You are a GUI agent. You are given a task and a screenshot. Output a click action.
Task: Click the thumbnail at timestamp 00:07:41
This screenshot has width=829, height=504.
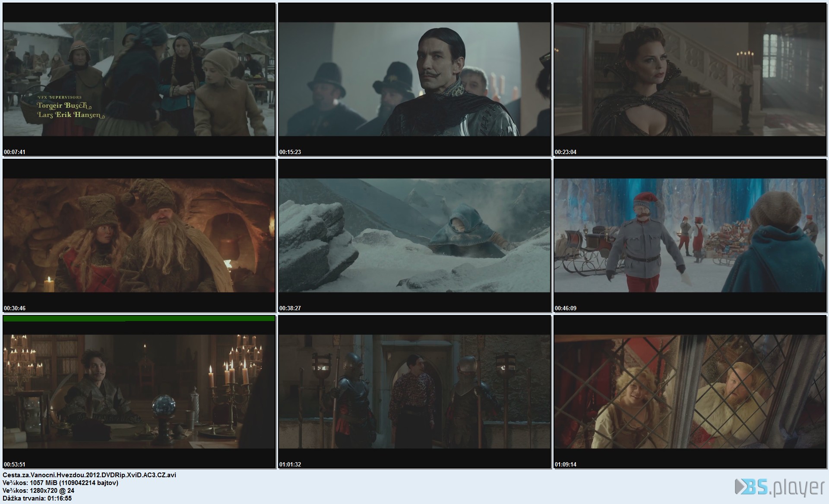point(139,79)
